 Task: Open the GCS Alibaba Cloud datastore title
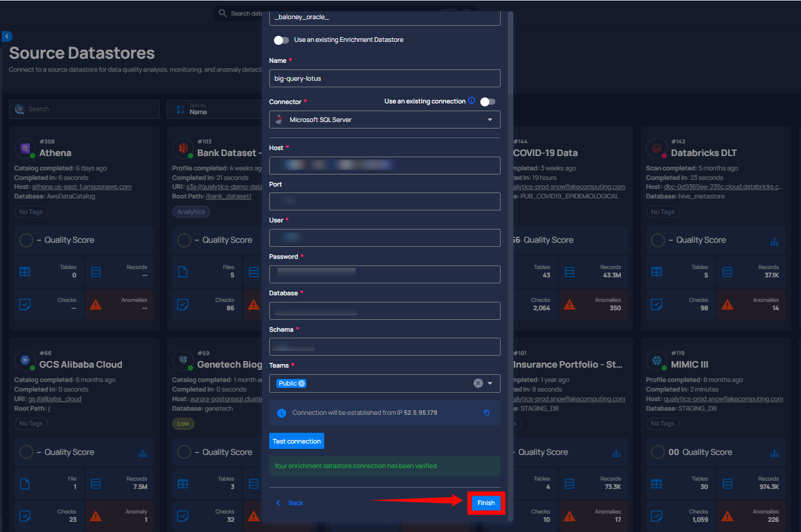81,365
